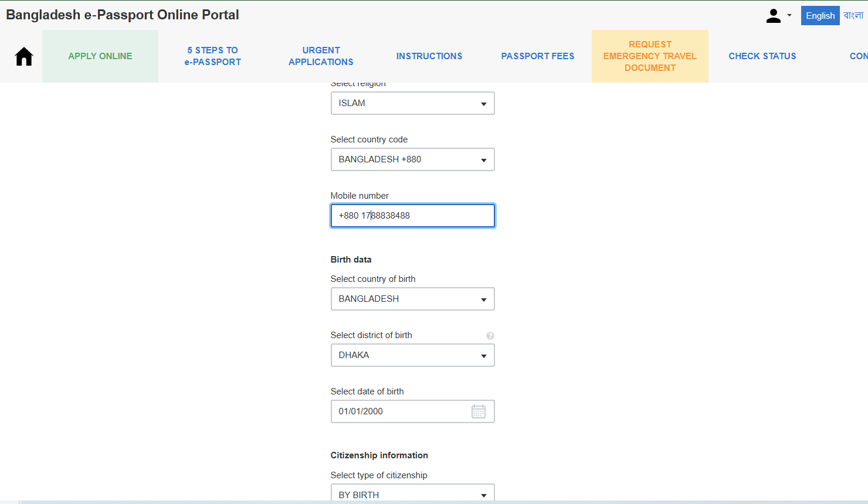Open district of birth dropdown DHAKA
This screenshot has height=504, width=868.
pos(413,355)
